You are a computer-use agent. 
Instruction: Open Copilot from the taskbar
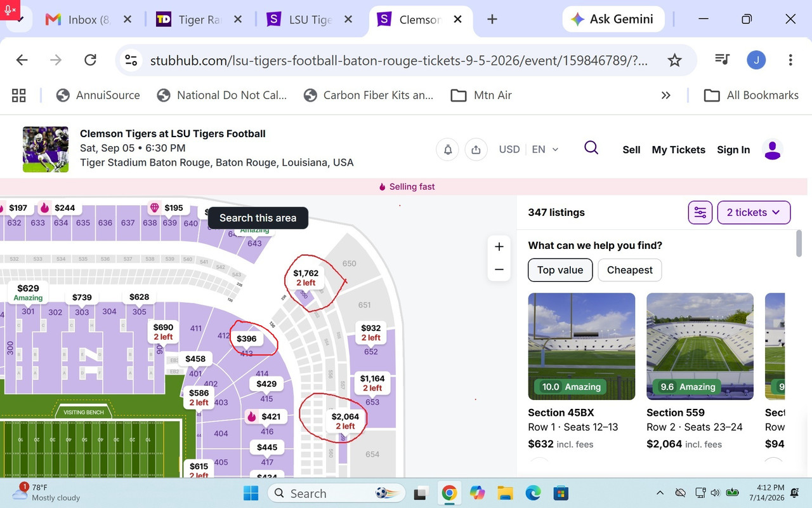coord(477,493)
